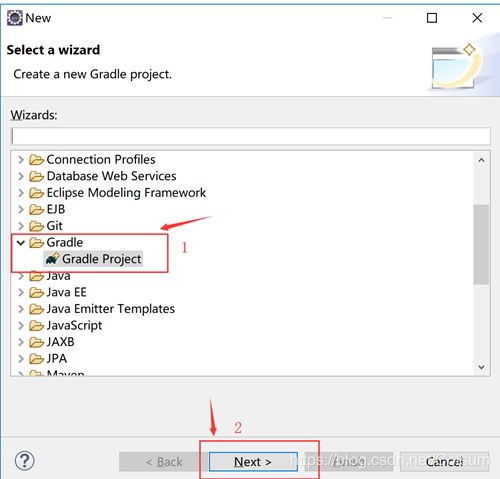Click the Connection Profiles folder icon
500x479 pixels.
tap(36, 160)
